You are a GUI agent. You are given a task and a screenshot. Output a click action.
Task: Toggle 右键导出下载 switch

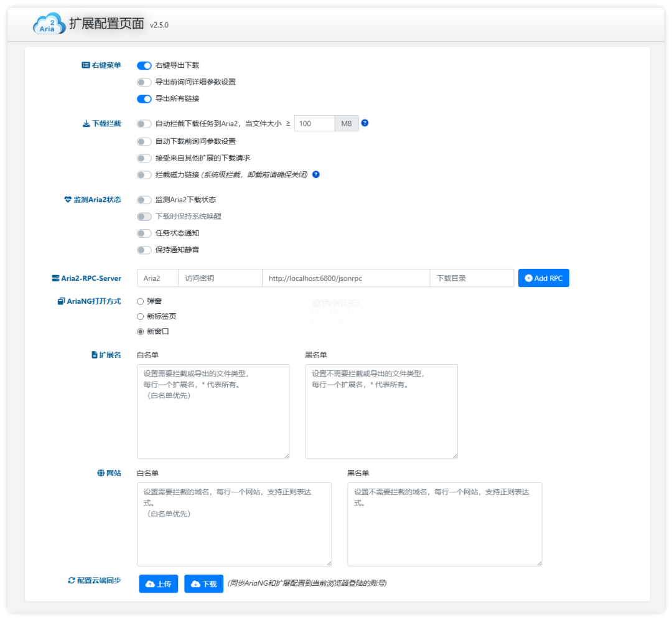[x=144, y=65]
